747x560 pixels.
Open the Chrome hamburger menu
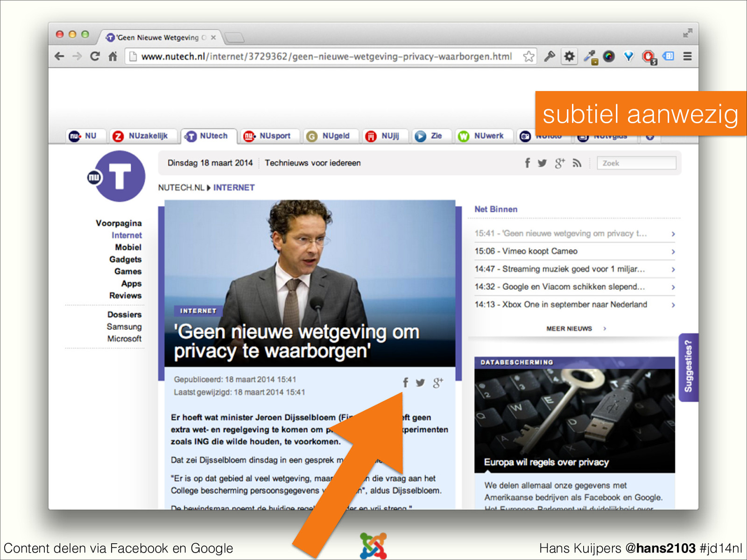coord(687,56)
